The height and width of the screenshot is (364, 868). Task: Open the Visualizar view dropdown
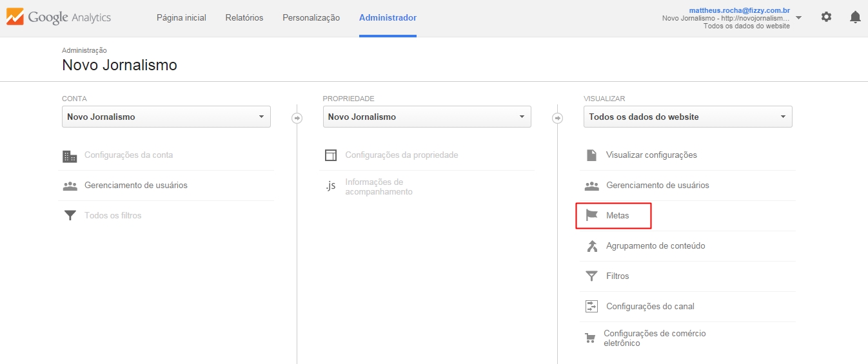tap(687, 117)
